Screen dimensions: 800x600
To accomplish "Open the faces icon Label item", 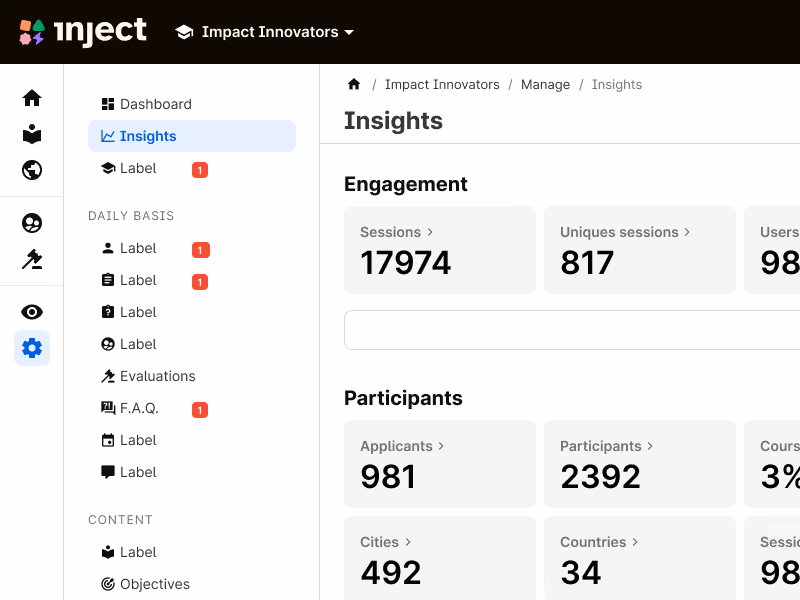I will (192, 344).
